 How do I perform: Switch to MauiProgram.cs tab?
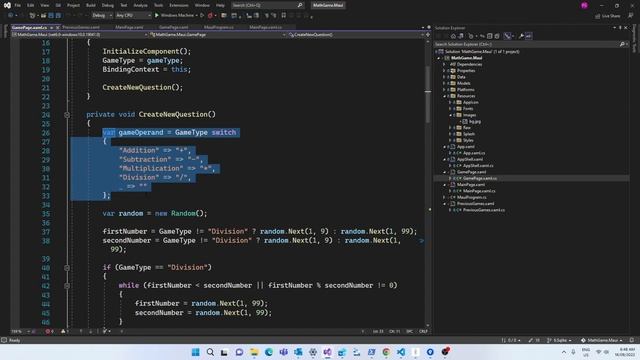coord(219,27)
